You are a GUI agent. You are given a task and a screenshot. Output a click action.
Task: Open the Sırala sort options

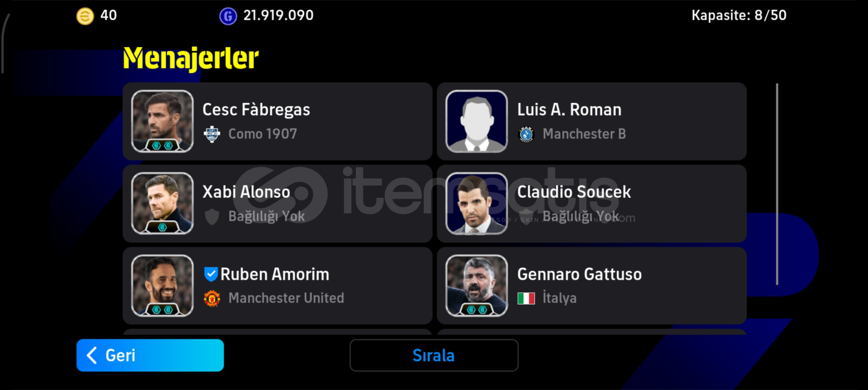(x=434, y=355)
